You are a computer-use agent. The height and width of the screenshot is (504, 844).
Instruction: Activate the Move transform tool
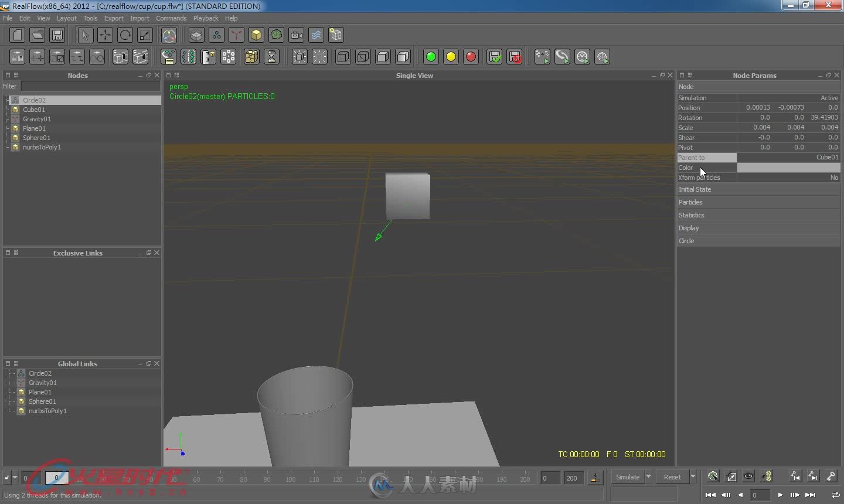(105, 35)
